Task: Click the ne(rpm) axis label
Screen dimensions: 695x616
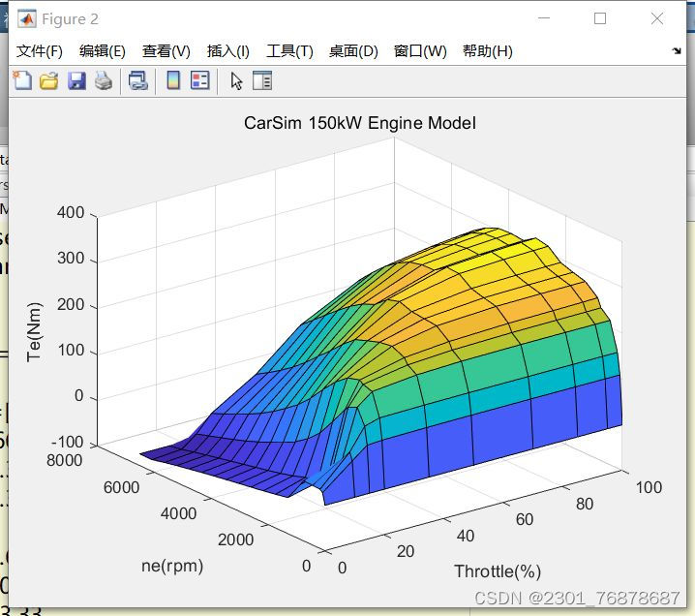Action: pos(172,566)
